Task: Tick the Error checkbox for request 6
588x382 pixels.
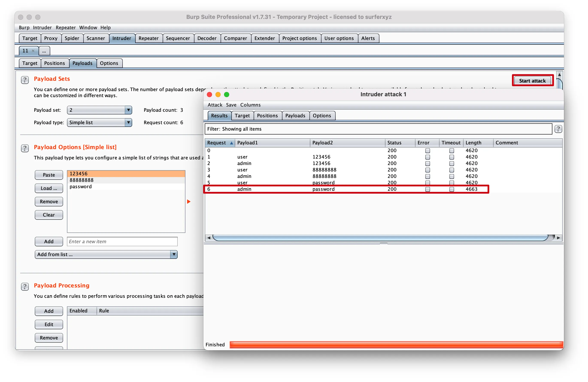Action: (427, 189)
